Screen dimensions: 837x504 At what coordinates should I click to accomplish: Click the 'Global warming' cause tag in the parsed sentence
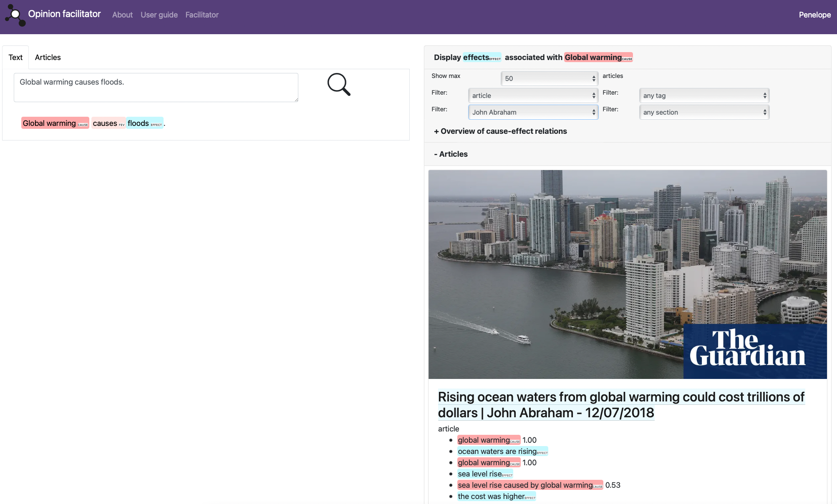tap(55, 123)
